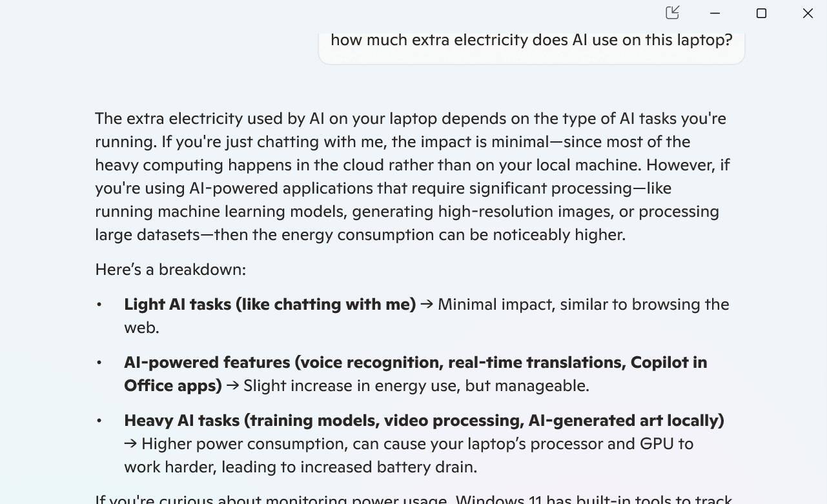Click the line mentioning Windows 11 built-in tools
The height and width of the screenshot is (504, 827).
click(x=413, y=499)
